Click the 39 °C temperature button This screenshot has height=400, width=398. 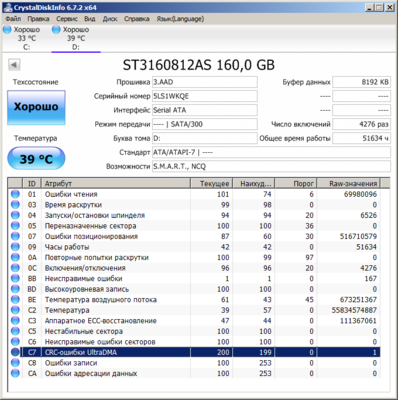pos(36,159)
